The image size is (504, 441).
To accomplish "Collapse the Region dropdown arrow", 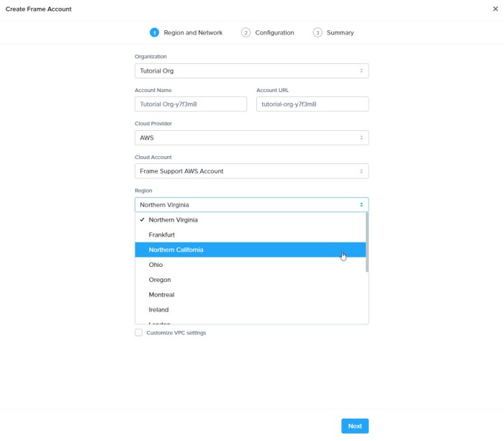I will [x=361, y=205].
